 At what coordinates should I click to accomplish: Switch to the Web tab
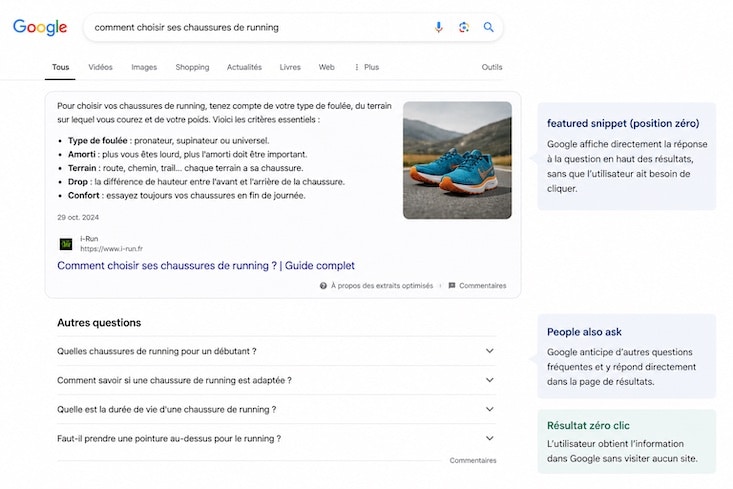coord(326,67)
